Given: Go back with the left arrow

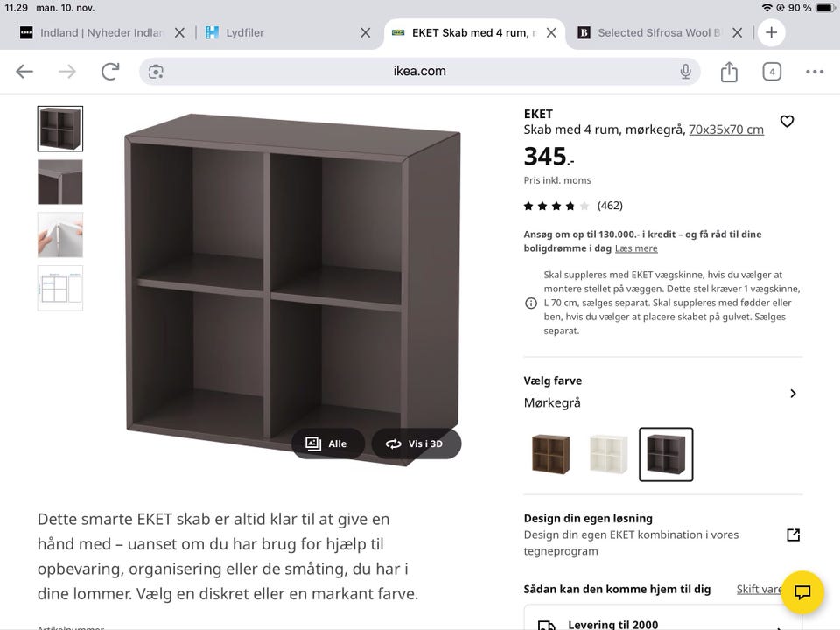Looking at the screenshot, I should (24, 71).
